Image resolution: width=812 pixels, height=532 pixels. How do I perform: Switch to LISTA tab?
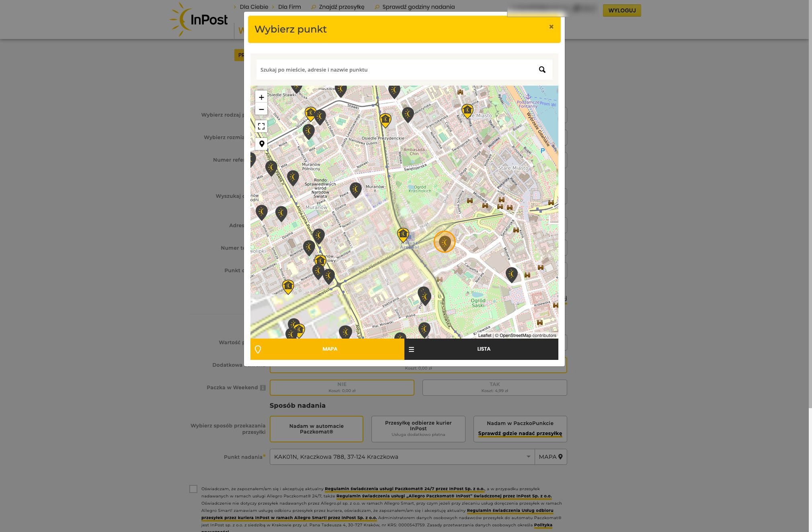pyautogui.click(x=481, y=349)
